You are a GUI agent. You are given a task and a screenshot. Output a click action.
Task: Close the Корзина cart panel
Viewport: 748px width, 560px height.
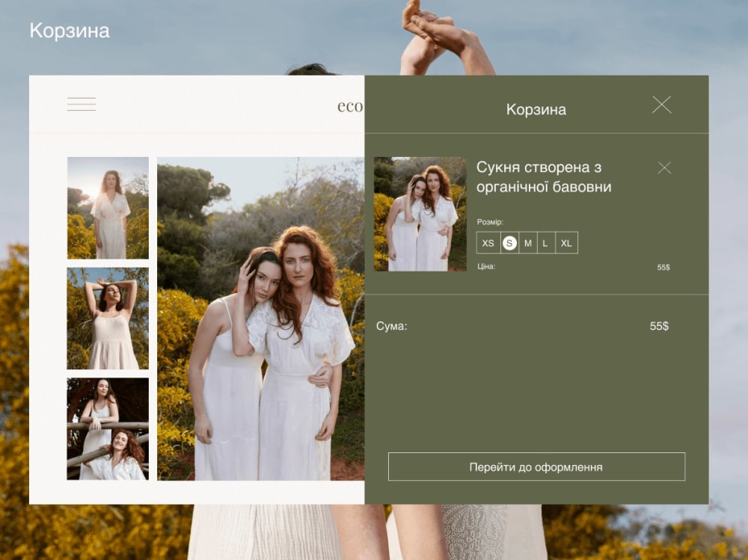[x=662, y=105]
